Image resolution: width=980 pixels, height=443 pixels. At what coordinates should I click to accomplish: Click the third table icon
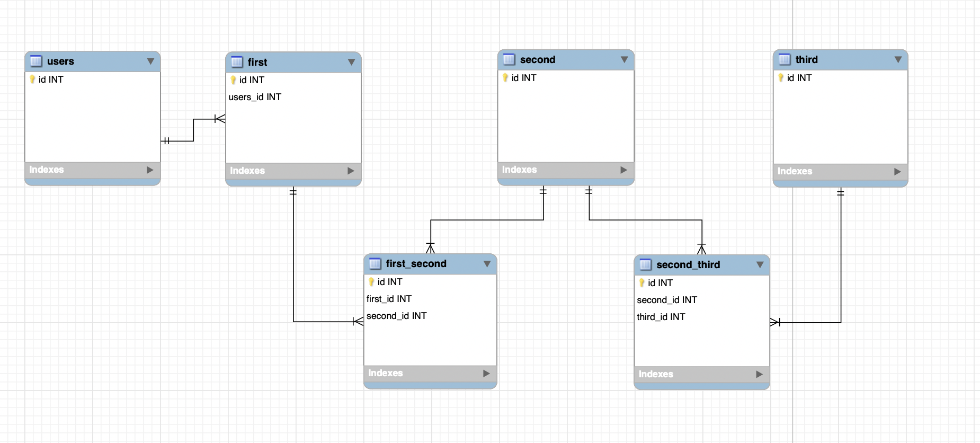785,60
